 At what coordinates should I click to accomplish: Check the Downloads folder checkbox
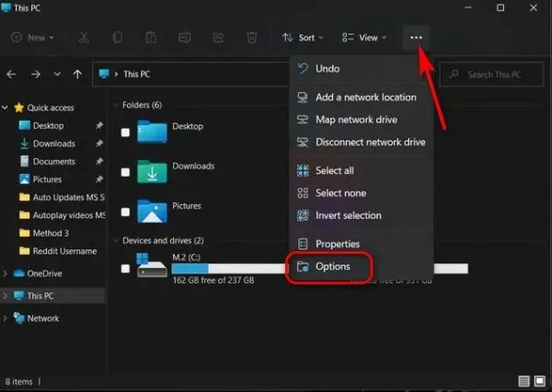click(x=125, y=172)
